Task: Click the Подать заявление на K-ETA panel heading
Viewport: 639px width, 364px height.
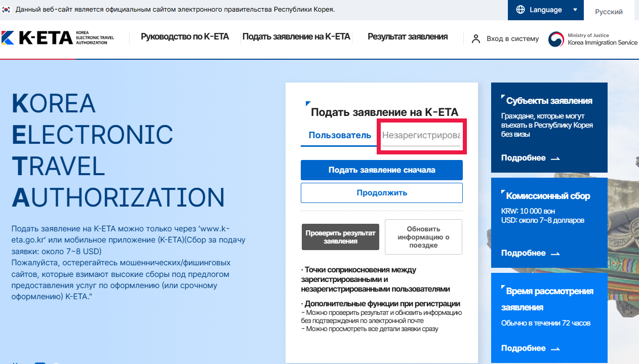Action: (x=384, y=112)
